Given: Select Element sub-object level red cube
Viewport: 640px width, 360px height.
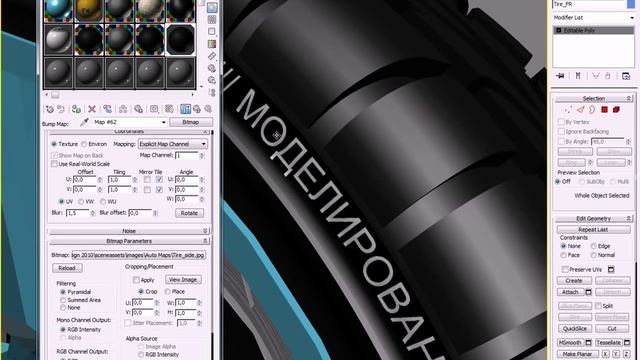Looking at the screenshot, I should 616,110.
